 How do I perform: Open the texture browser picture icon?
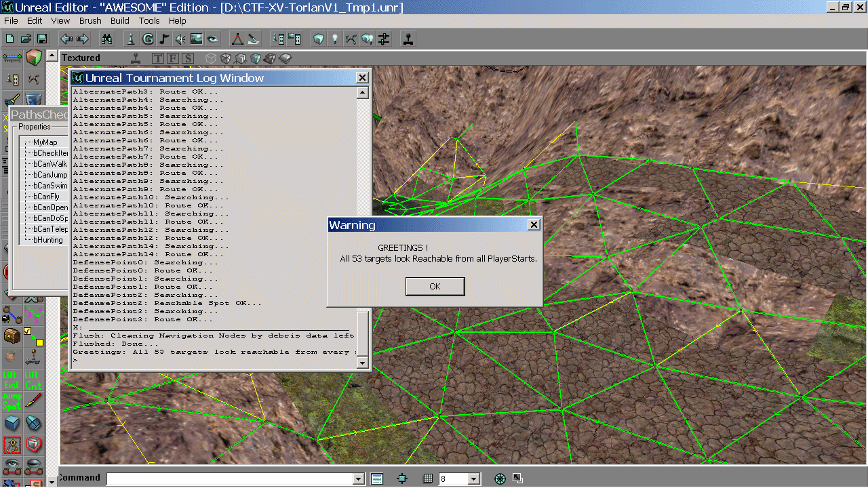197,39
